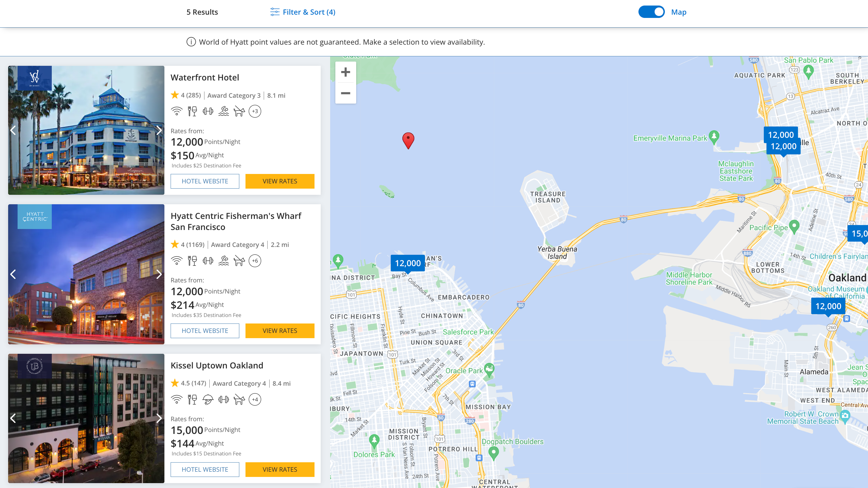Click the fitness center icon on Kissel Uptown Oakland
868x488 pixels.
(224, 399)
